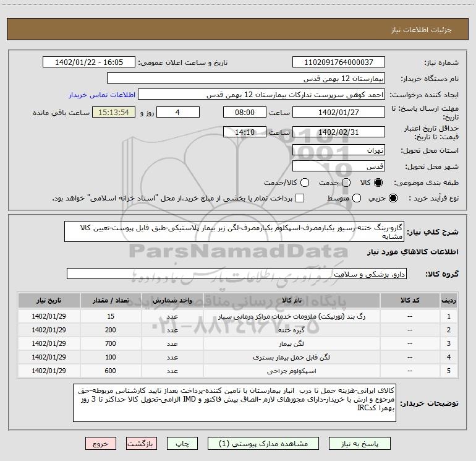Click پاسخ به نیاز button
Screen dimensions: 476x461
[359, 444]
